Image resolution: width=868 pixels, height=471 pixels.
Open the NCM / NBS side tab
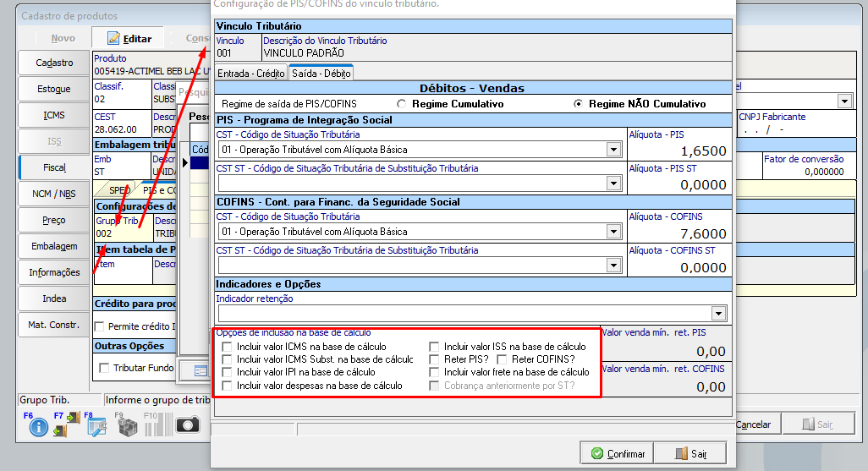[54, 194]
